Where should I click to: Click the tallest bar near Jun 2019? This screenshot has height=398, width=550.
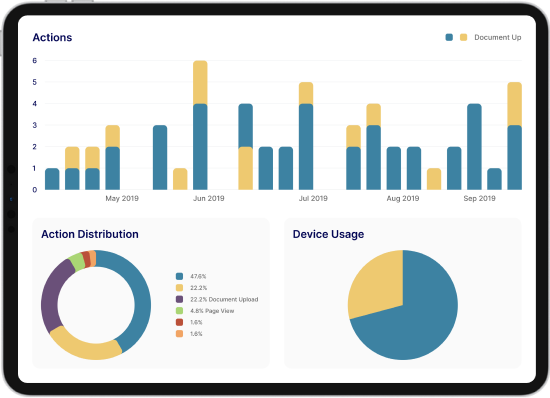(200, 125)
